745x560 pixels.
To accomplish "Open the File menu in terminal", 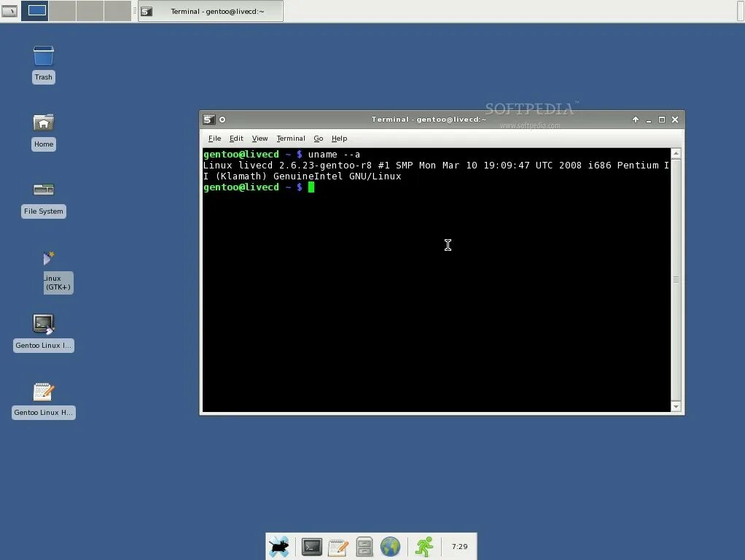I will (x=214, y=139).
